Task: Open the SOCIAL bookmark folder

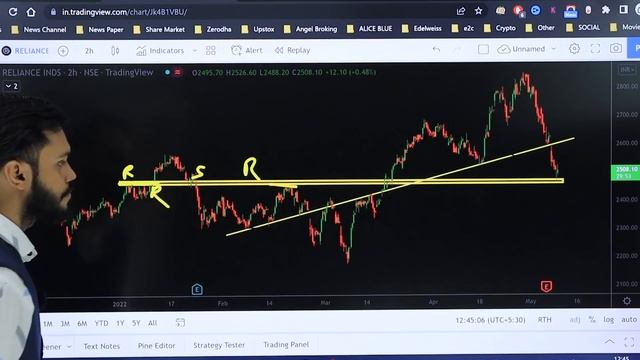Action: click(x=583, y=28)
